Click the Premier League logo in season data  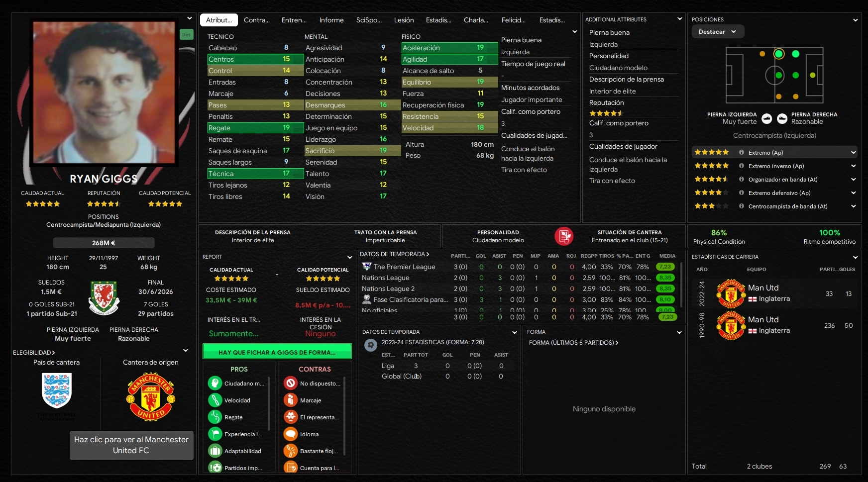click(x=367, y=267)
